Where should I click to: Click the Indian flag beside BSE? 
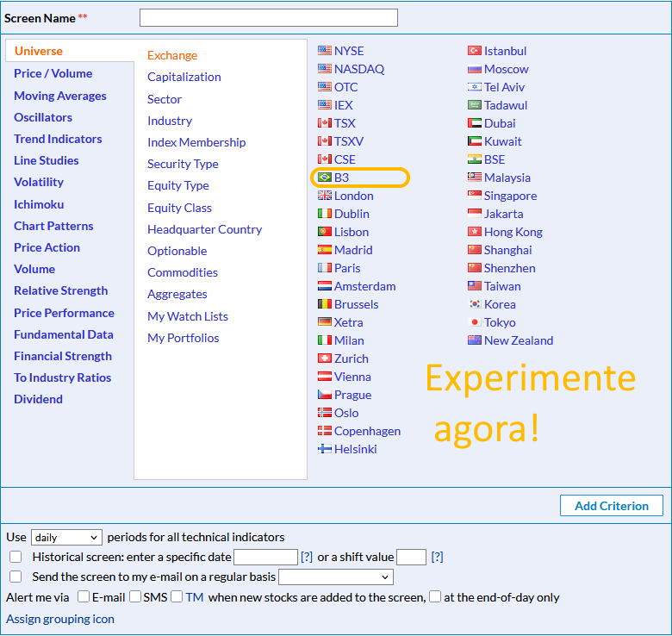[x=475, y=159]
